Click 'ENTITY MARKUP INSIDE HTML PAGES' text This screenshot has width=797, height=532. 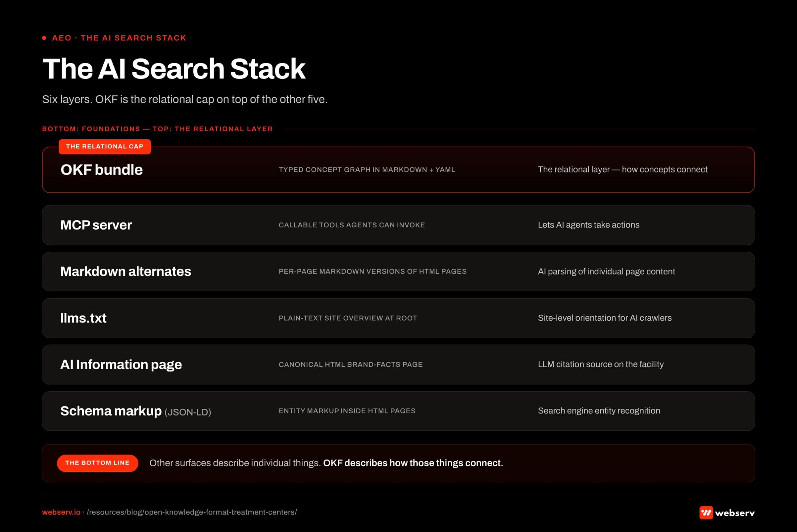pyautogui.click(x=347, y=411)
